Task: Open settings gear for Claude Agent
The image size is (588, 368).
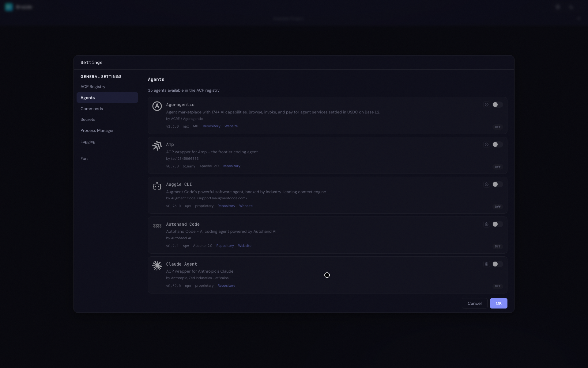Action: [486, 264]
